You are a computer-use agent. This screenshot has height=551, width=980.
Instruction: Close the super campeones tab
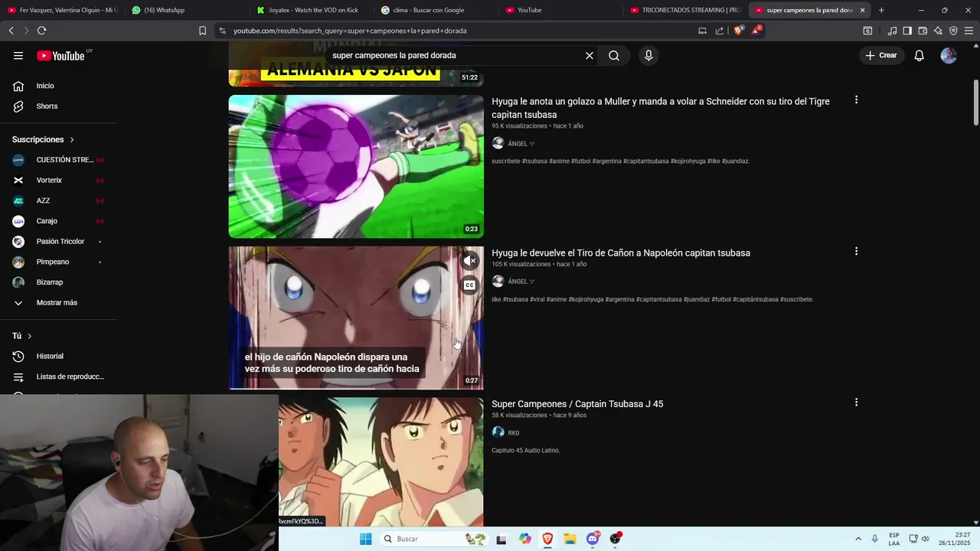[862, 10]
